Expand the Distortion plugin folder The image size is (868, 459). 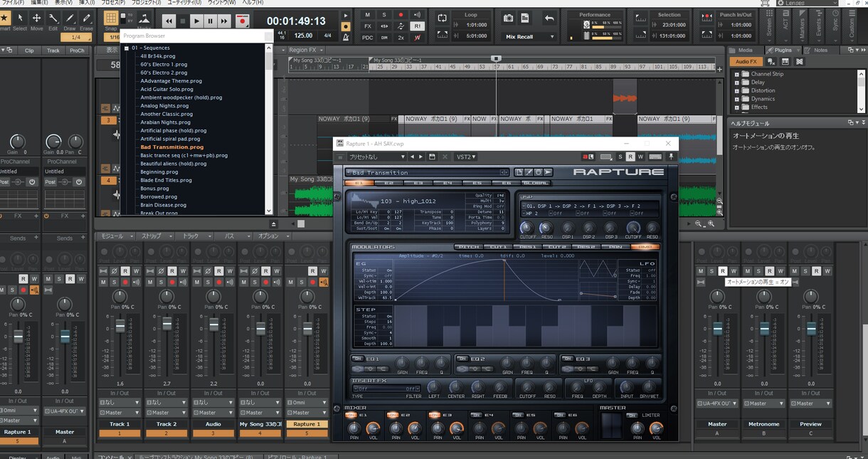click(x=736, y=90)
